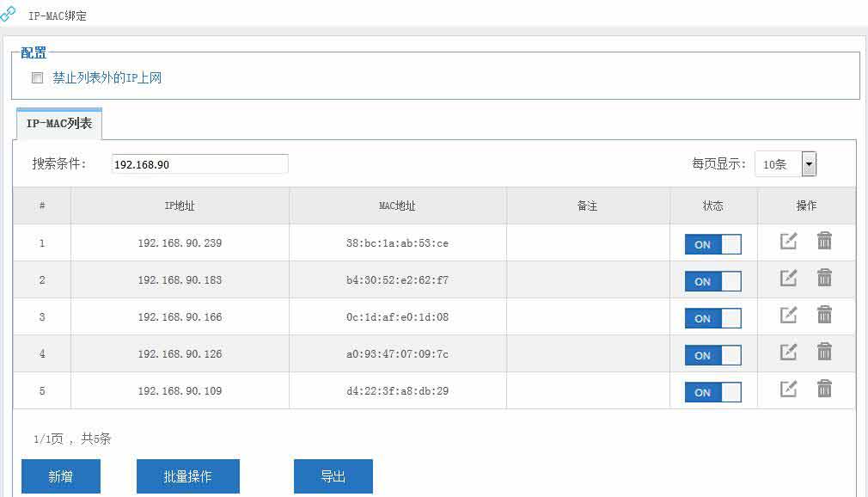Remove the 192.168.90.166 entry via trash icon
The image size is (868, 497).
824,316
